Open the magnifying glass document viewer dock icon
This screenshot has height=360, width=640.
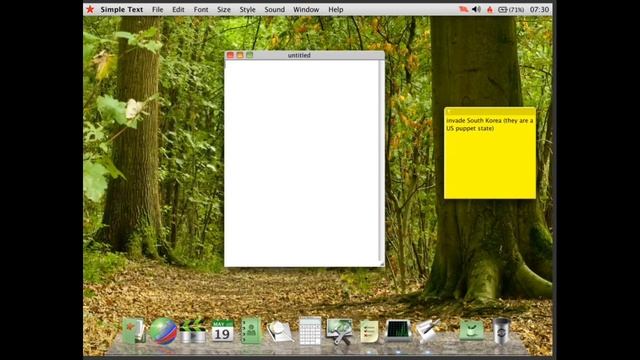(x=280, y=331)
